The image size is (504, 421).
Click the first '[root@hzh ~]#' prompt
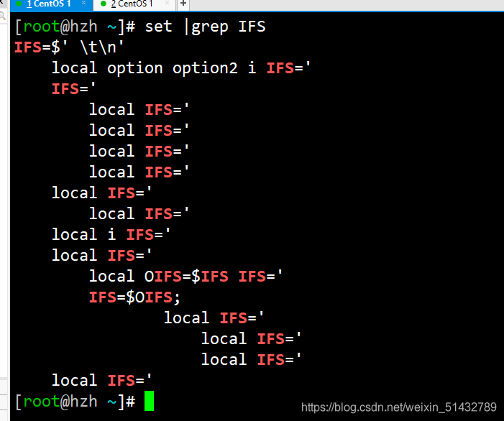coord(75,27)
